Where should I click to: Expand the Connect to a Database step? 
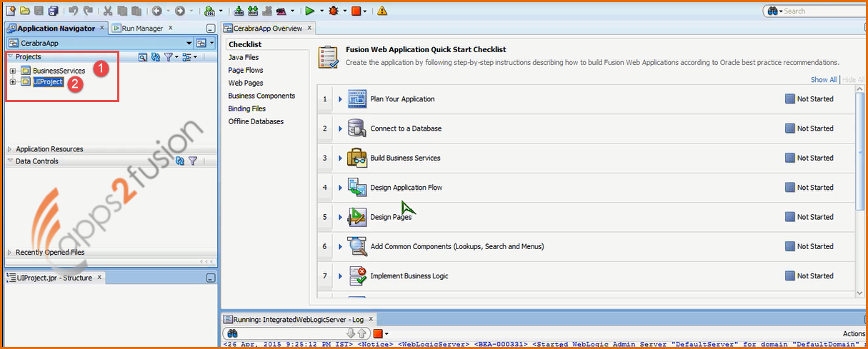[x=340, y=128]
